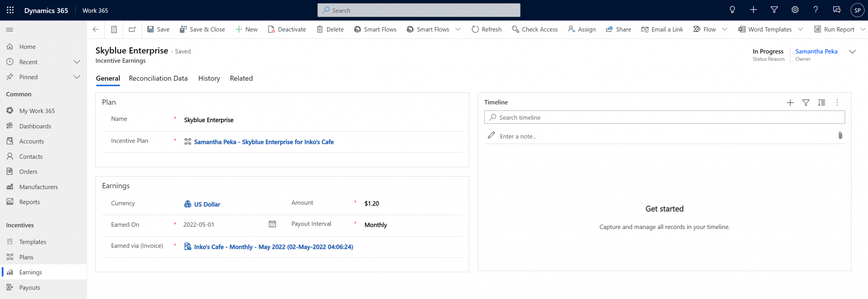Open the SP user account avatar
Viewport: 868px width, 299px height.
click(857, 10)
